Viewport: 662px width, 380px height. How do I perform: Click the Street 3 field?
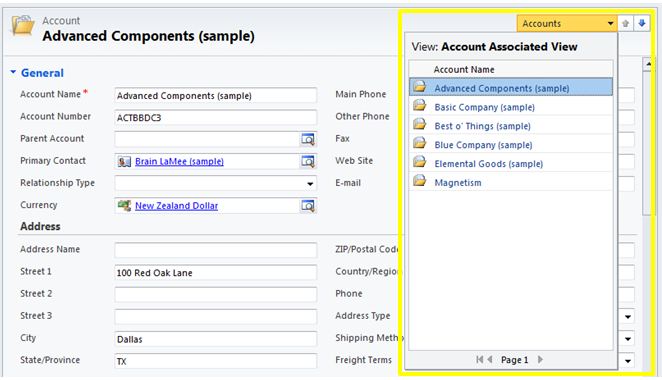(x=215, y=317)
